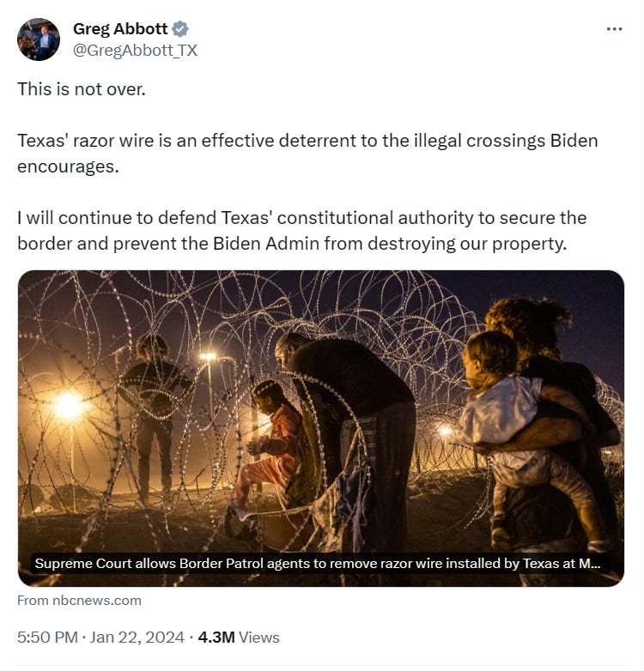This screenshot has height=671, width=644.
Task: Open Greg Abbott's round profile avatar
Action: (39, 39)
